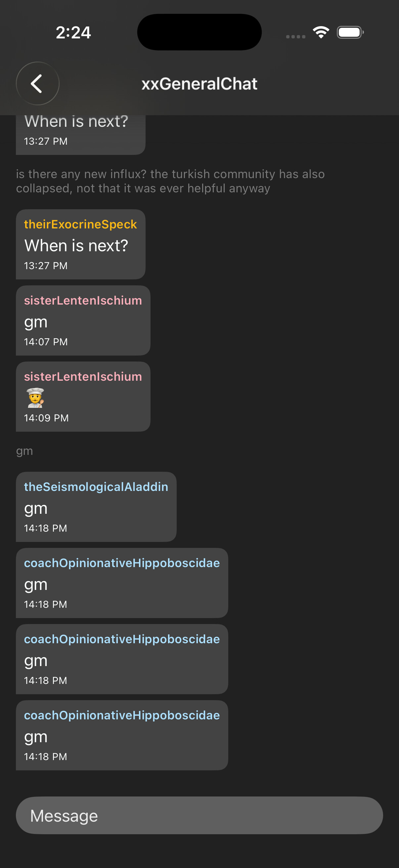This screenshot has height=868, width=399.
Task: Select the gm message sent at 14:07 PM
Action: (36, 322)
